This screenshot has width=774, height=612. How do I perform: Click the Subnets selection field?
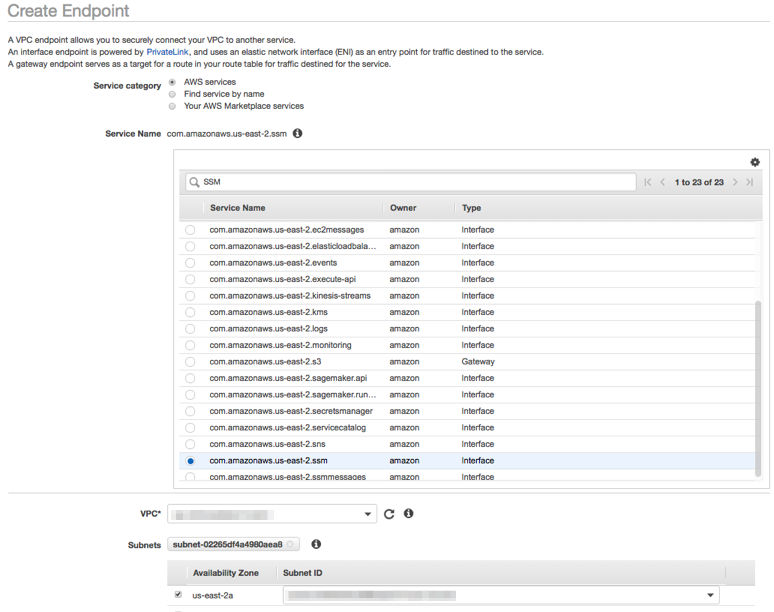(233, 544)
